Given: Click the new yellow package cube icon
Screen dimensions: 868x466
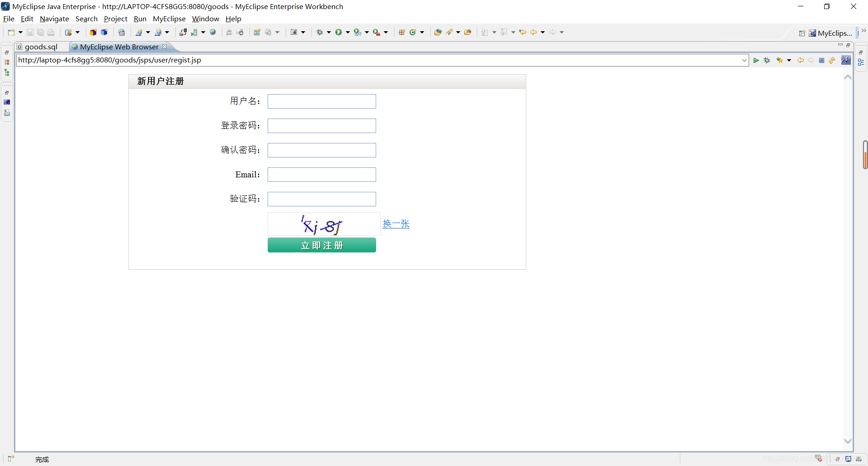Looking at the screenshot, I should point(93,32).
